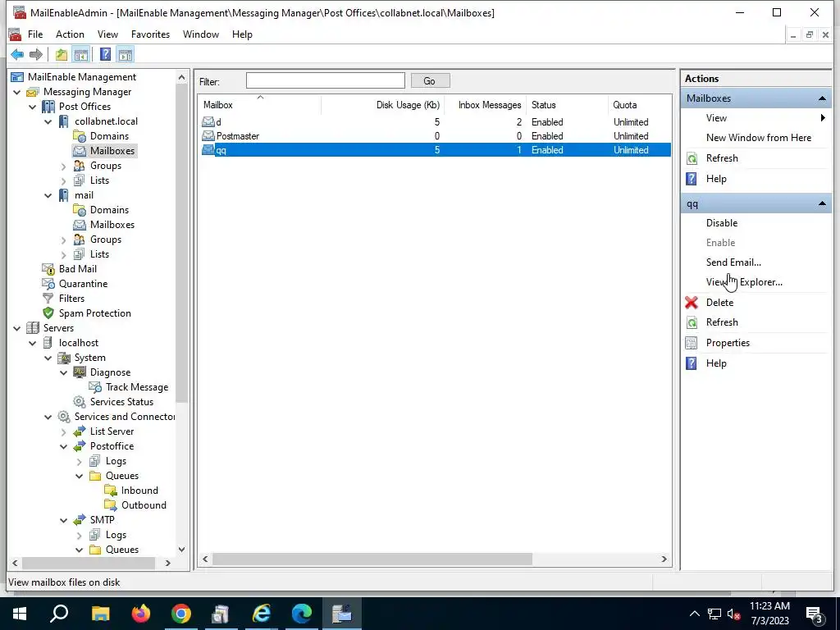Open the Windows Start menu
This screenshot has width=840, height=630.
[20, 614]
